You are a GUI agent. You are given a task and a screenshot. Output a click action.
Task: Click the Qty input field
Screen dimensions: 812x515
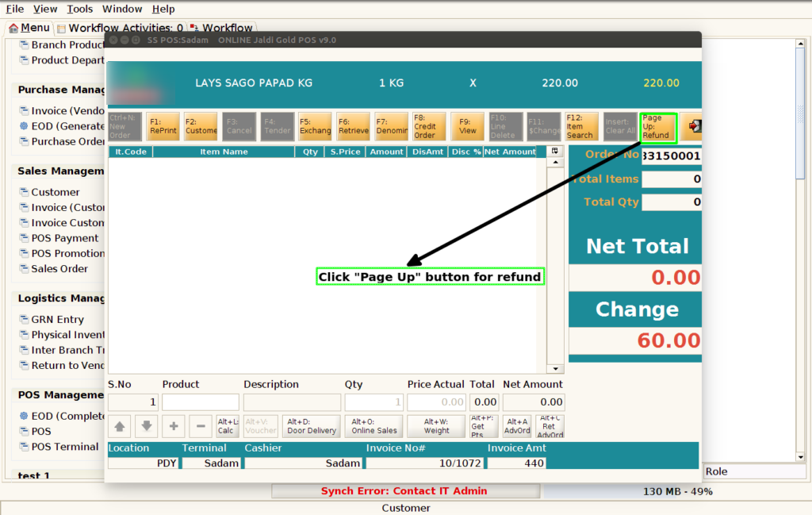(x=374, y=402)
